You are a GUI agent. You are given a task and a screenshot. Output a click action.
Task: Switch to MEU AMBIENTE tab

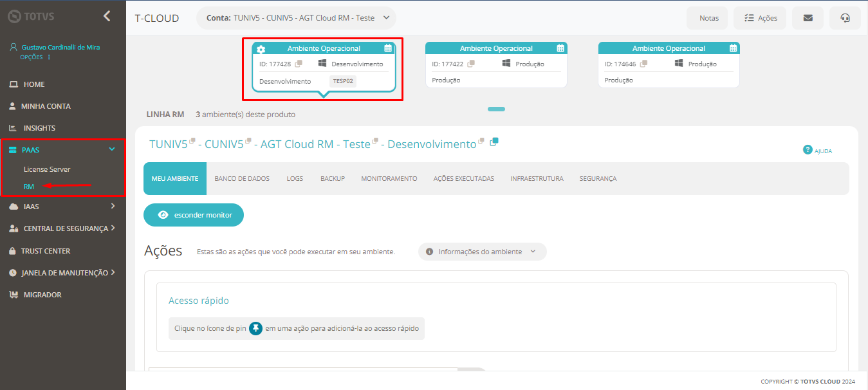click(x=175, y=179)
